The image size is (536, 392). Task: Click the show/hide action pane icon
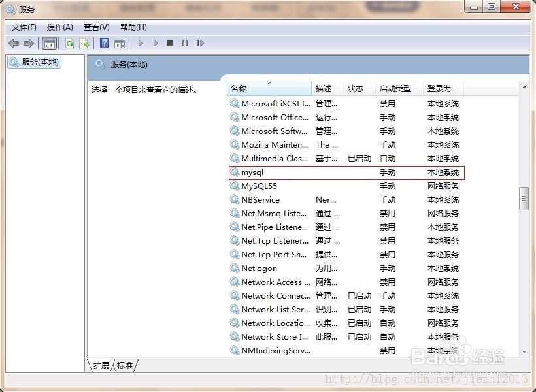(x=120, y=43)
